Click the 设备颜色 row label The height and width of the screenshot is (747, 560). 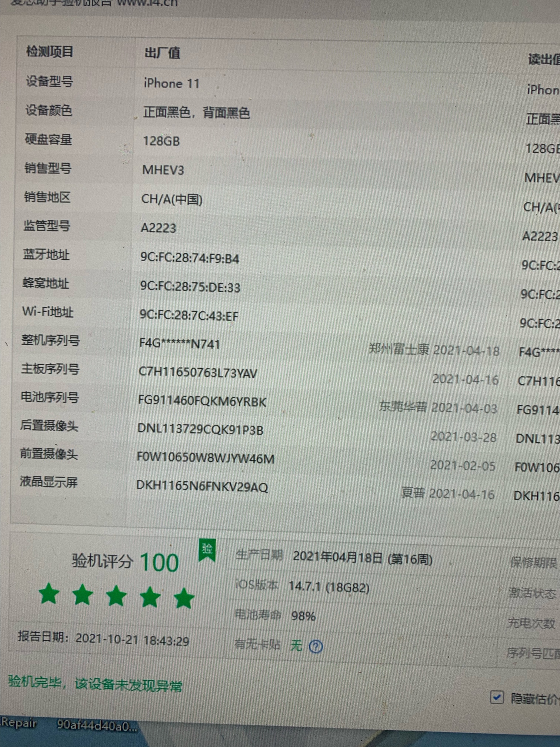click(x=49, y=110)
